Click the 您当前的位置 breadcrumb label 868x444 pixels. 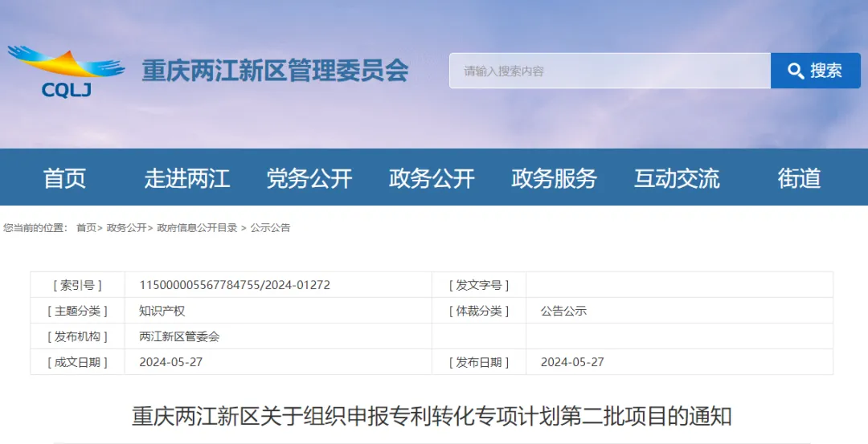[x=35, y=228]
